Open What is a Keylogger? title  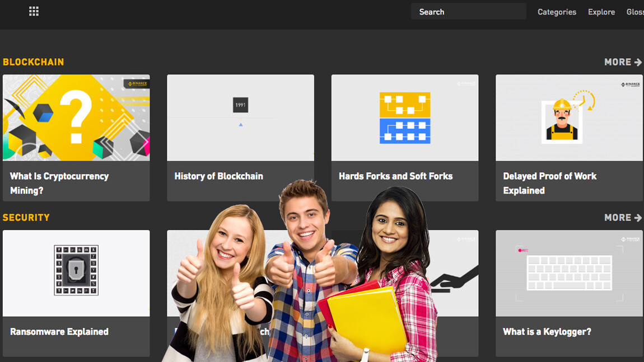click(x=547, y=332)
